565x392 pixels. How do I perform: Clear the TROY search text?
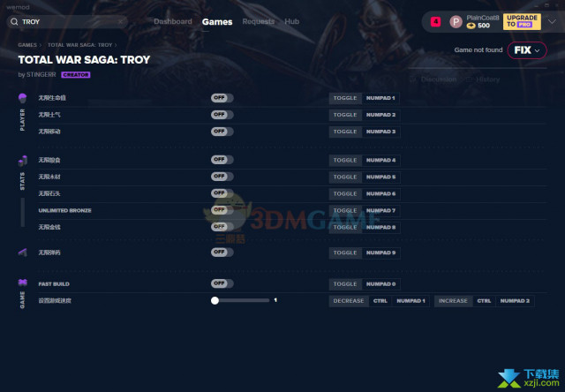pos(120,22)
